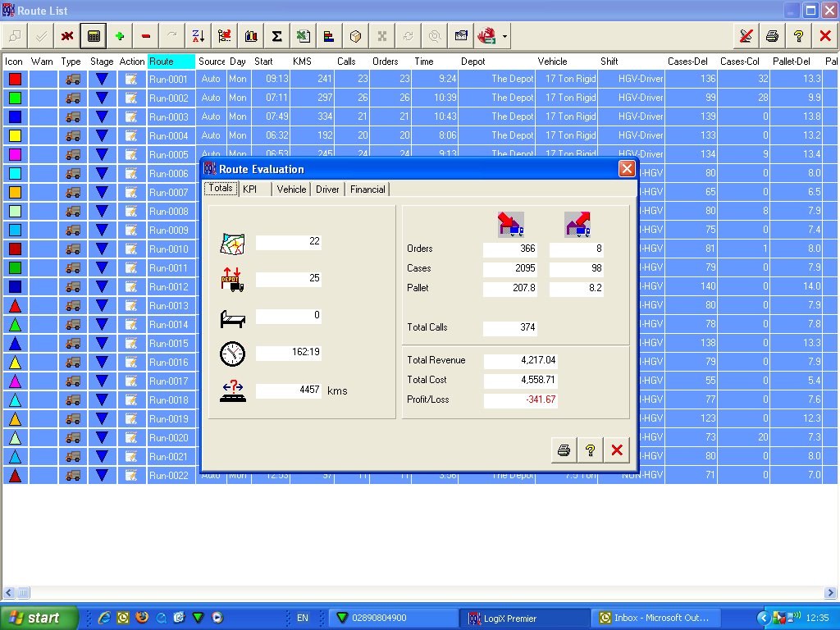The image size is (840, 630).
Task: Click the horizontal scrollbar left arrow
Action: [x=8, y=592]
